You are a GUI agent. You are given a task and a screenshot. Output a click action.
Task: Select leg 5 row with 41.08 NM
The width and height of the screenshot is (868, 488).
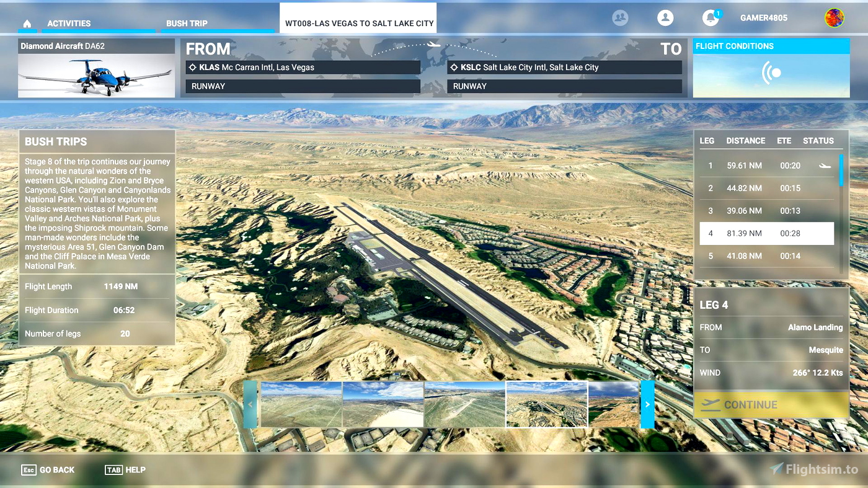tap(766, 255)
